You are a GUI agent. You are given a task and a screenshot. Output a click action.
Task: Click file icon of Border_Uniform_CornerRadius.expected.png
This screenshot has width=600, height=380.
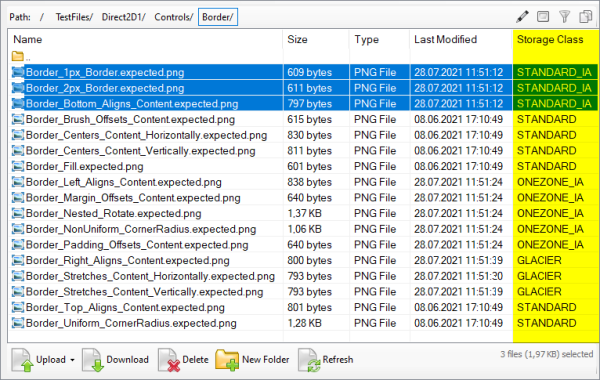tap(18, 323)
